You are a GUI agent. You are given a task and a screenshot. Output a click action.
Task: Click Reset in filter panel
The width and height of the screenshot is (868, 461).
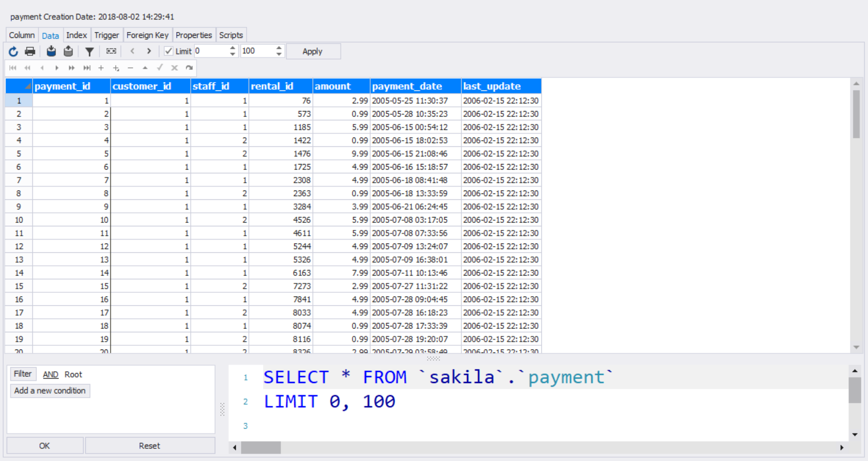click(x=150, y=446)
